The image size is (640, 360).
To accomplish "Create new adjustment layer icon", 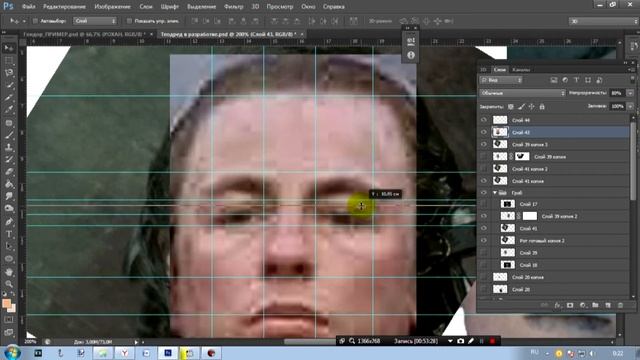I will point(583,305).
